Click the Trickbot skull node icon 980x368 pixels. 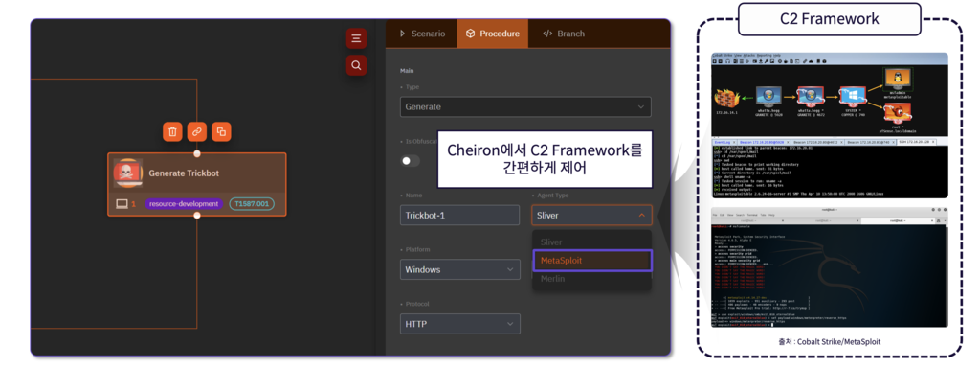coord(128,173)
